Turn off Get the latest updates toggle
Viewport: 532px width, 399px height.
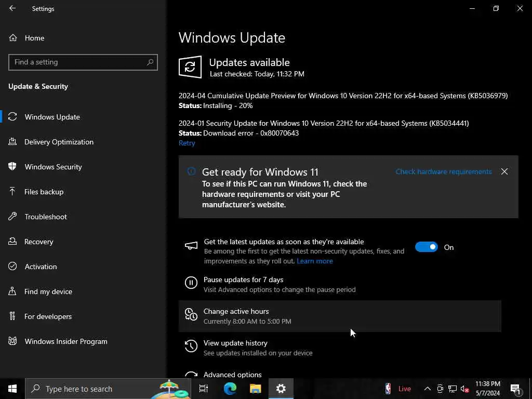(x=427, y=247)
